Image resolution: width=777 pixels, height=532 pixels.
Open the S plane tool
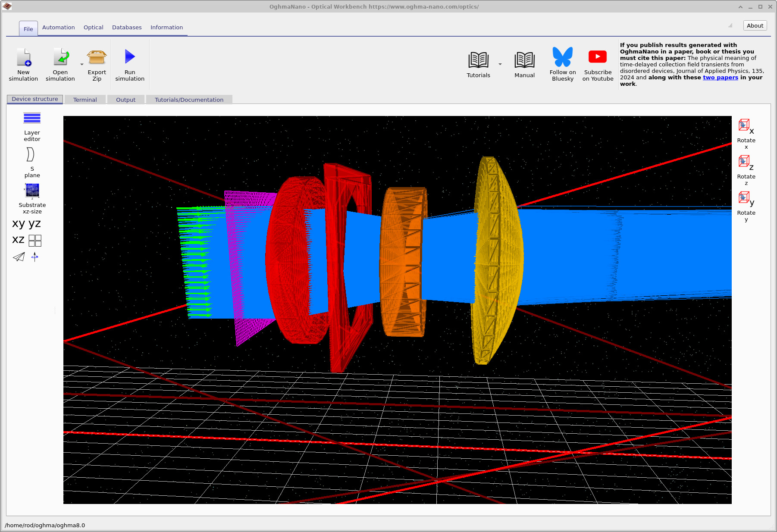[x=31, y=162]
